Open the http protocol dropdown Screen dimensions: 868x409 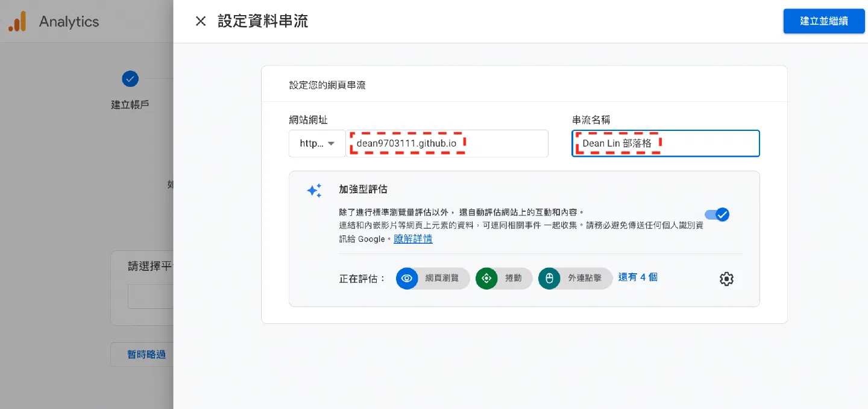317,144
